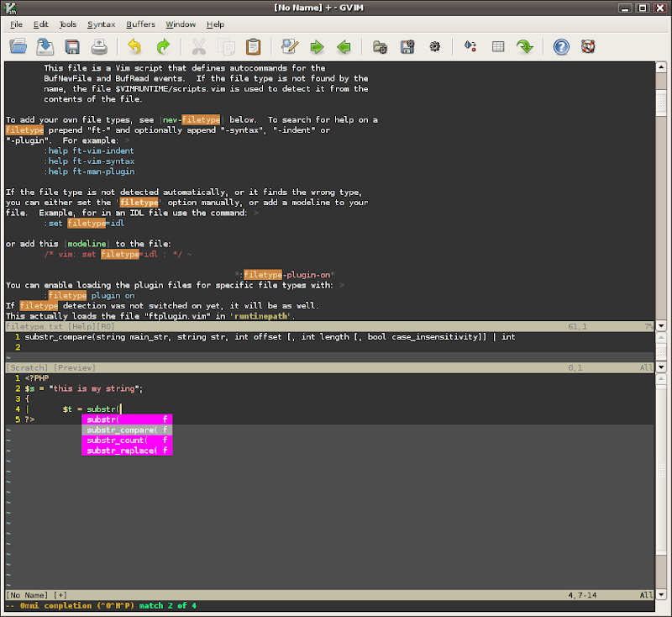Open the Window menu

pyautogui.click(x=181, y=24)
